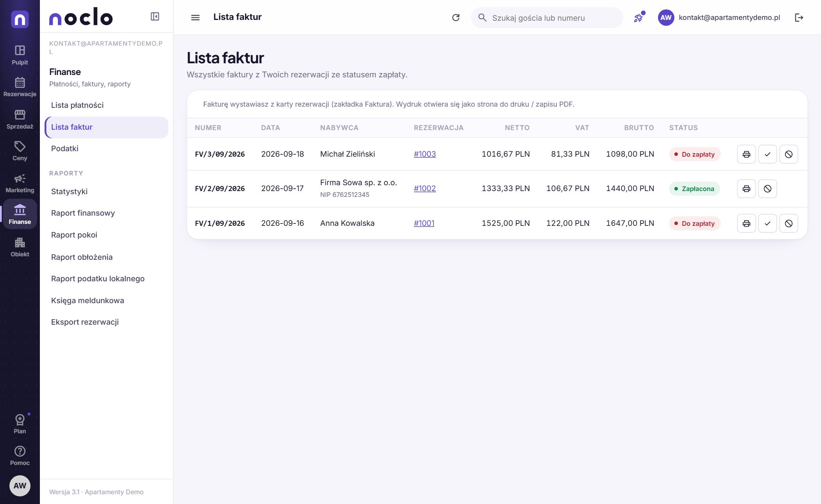
Task: Open Raport obłożenia
Action: point(106,257)
